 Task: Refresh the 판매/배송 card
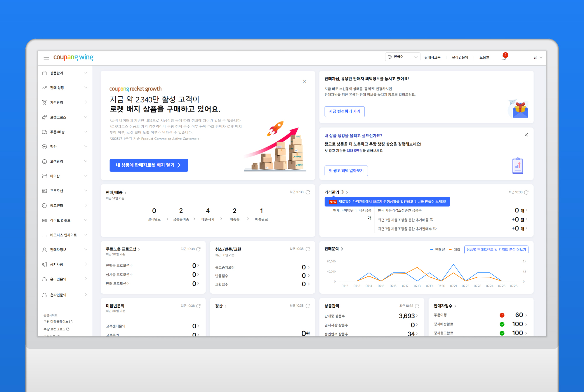pos(308,192)
